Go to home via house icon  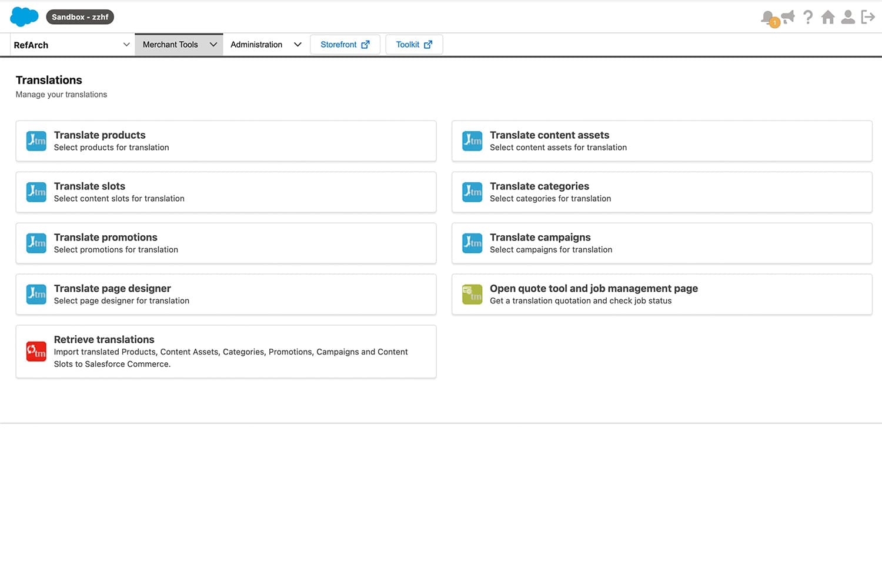[828, 17]
